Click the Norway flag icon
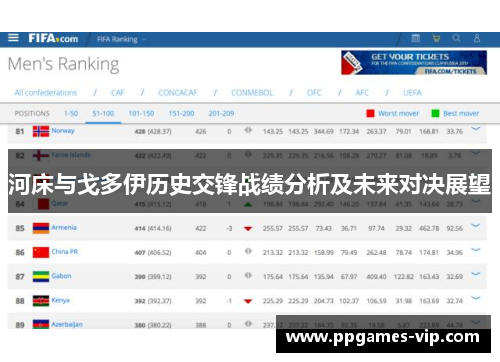 click(x=41, y=131)
